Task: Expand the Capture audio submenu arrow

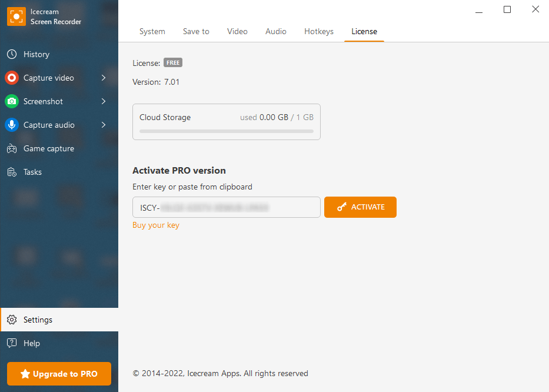Action: click(x=104, y=125)
